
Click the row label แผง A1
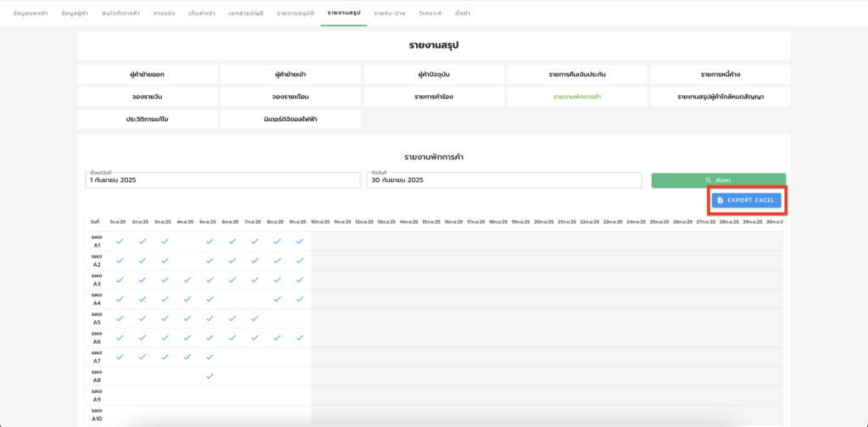[97, 241]
